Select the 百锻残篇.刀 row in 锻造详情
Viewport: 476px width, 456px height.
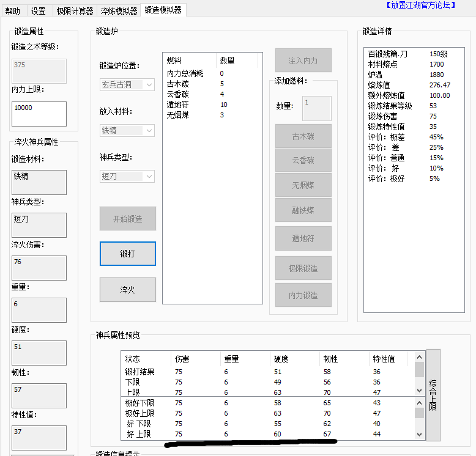[414, 54]
